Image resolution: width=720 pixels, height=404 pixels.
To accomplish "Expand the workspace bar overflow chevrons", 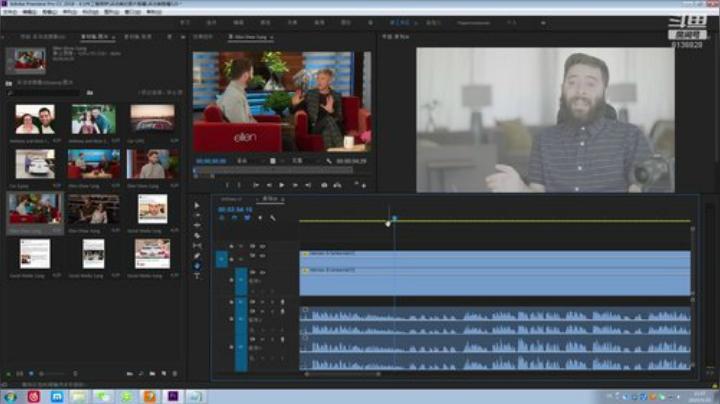I will (x=544, y=22).
